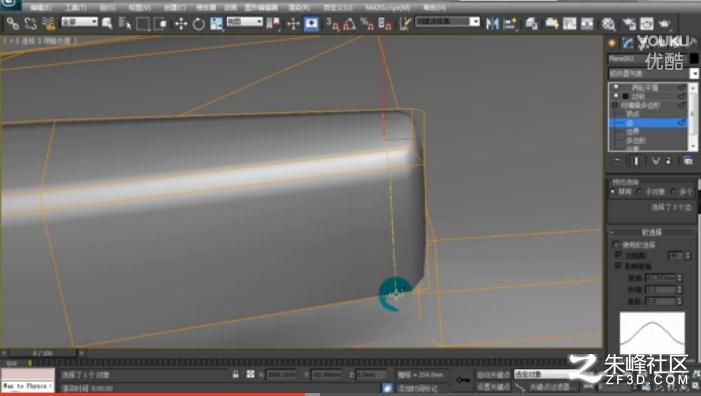This screenshot has width=701, height=396.
Task: Click the Select and Link chain icon
Action: pos(13,23)
